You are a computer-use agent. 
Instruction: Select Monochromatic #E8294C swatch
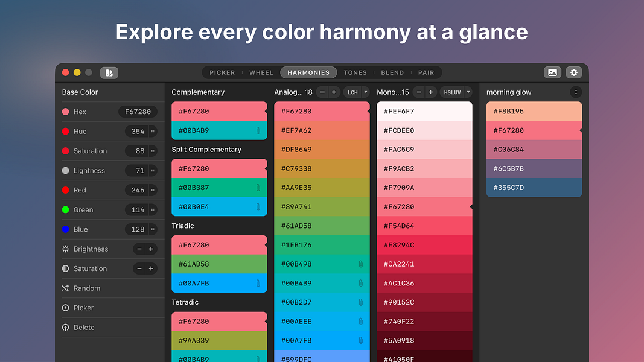pos(424,245)
